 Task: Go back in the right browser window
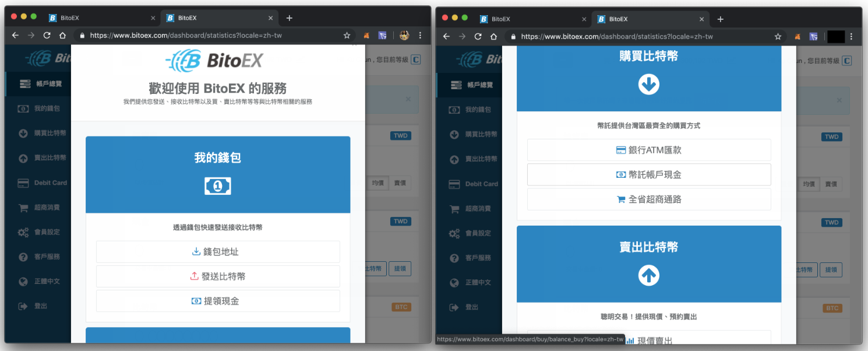click(446, 36)
